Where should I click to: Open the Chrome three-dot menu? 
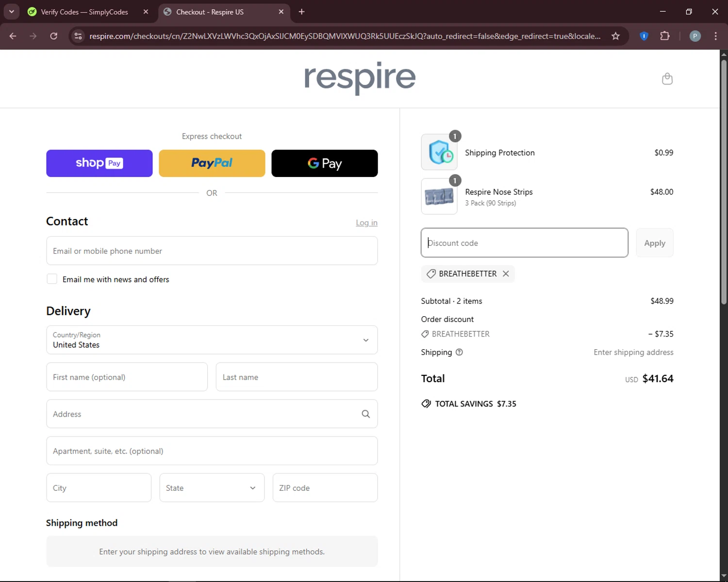pos(715,36)
